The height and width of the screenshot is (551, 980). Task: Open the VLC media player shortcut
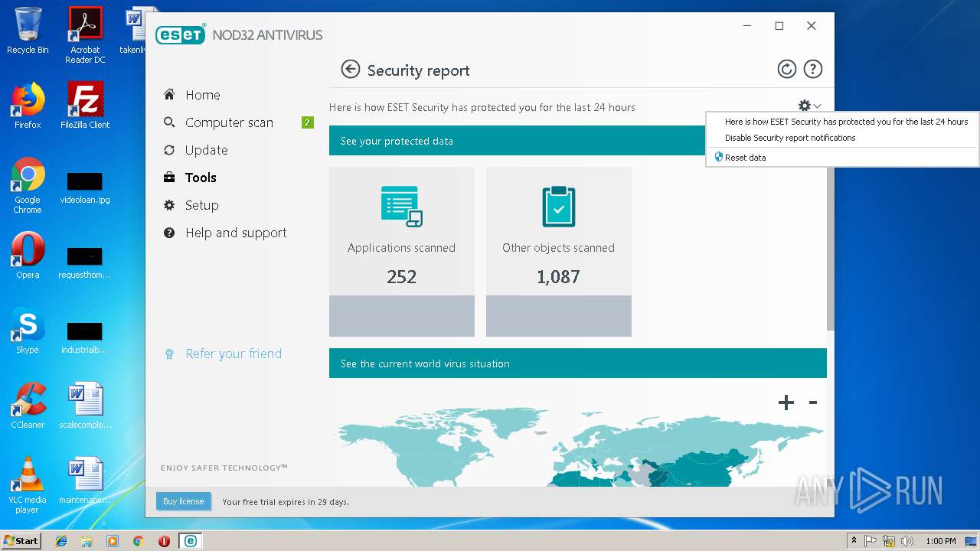coord(28,485)
